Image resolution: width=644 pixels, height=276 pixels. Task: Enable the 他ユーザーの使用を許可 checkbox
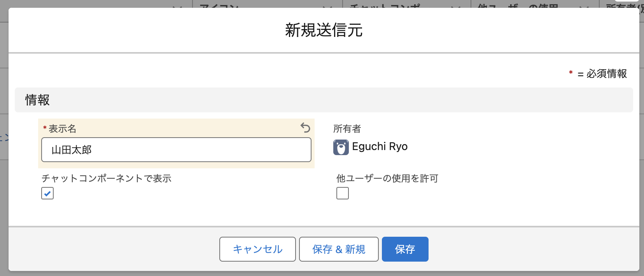pyautogui.click(x=342, y=193)
